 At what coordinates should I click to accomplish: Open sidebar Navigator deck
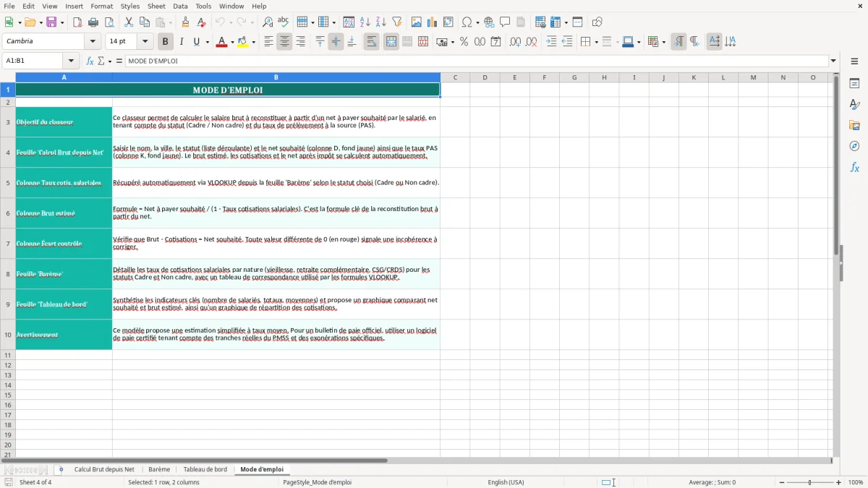[854, 146]
